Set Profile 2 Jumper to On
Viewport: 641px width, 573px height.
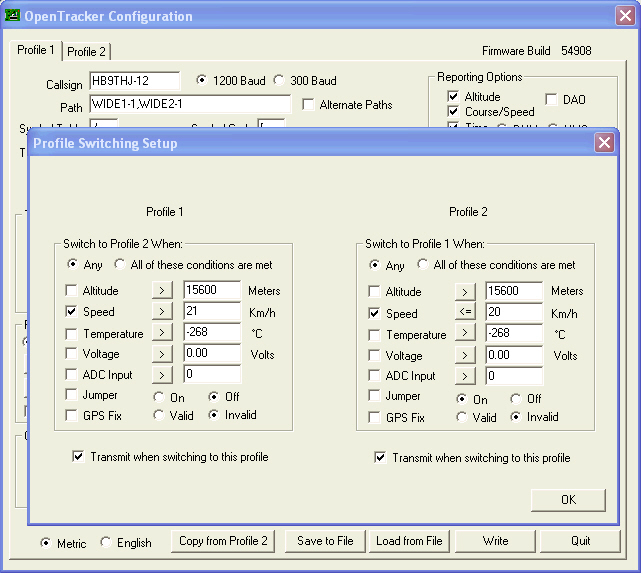(x=472, y=399)
